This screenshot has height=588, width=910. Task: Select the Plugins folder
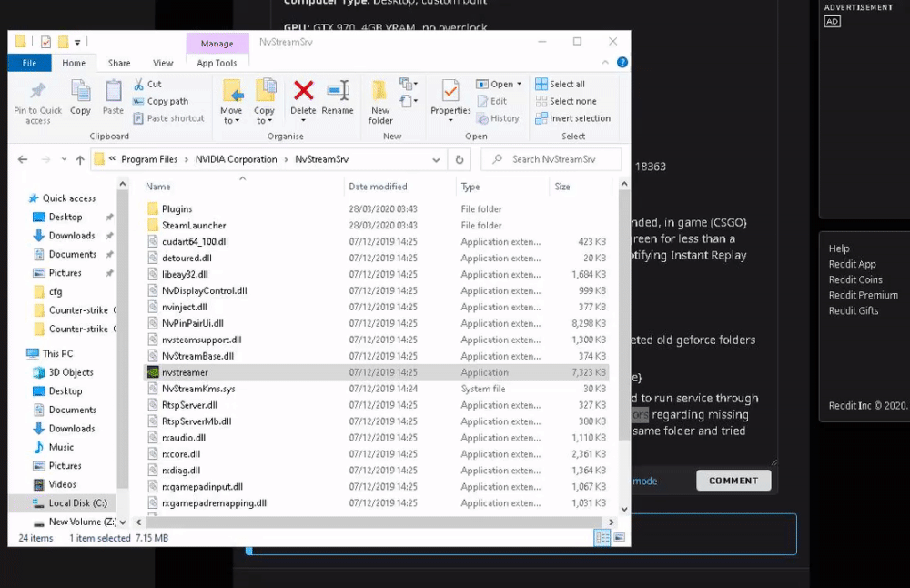click(x=377, y=209)
